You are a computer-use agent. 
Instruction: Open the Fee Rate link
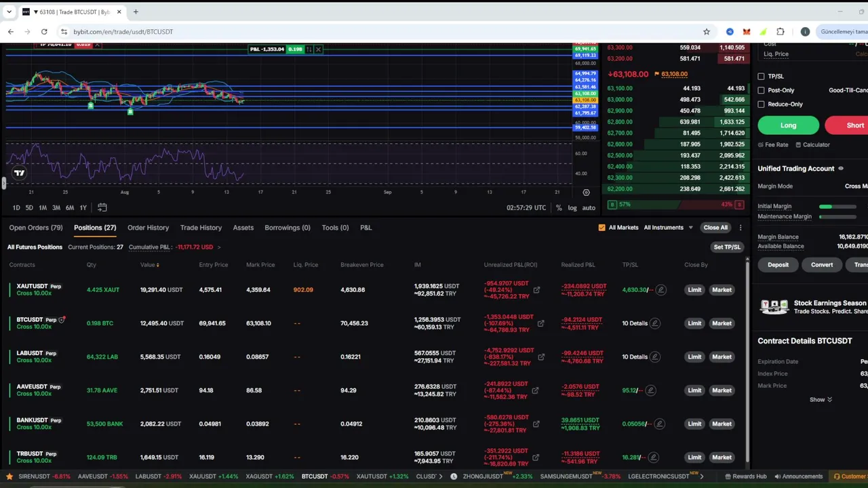click(x=773, y=144)
